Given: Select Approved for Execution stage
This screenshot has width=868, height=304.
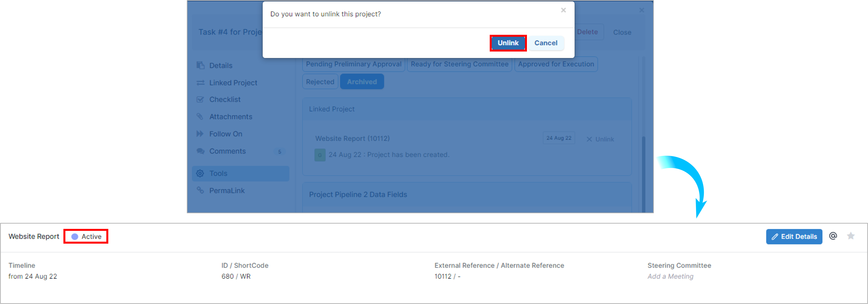Looking at the screenshot, I should 556,64.
